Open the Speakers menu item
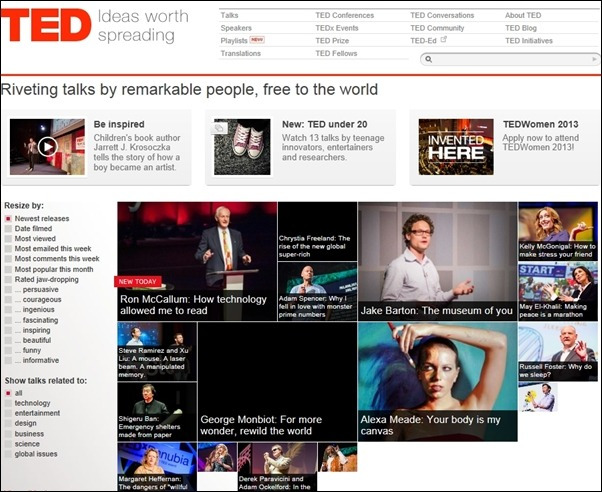 click(236, 28)
